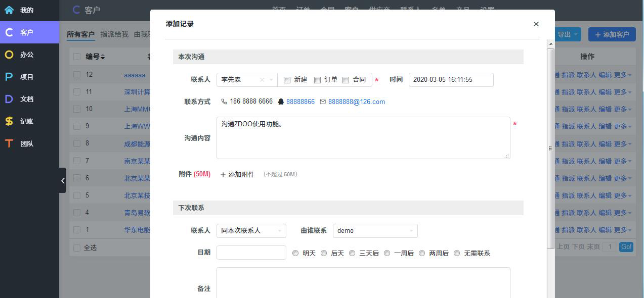Image resolution: width=644 pixels, height=298 pixels.
Task: Open the 团队 team module in sidebar
Action: (x=29, y=143)
